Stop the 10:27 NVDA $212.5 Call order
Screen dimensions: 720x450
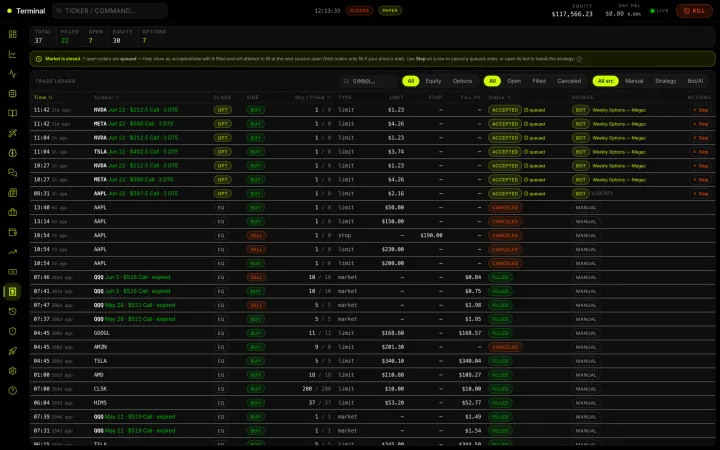click(x=700, y=166)
